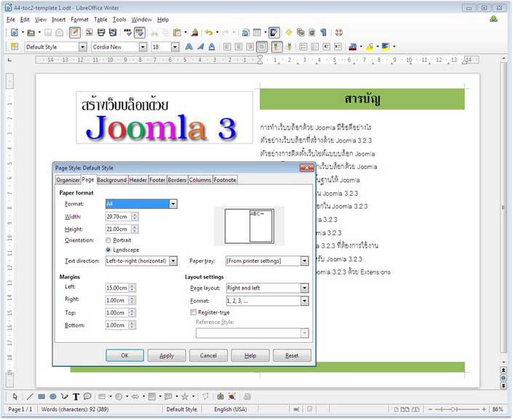Click the Clone Formatting paintbrush icon
This screenshot has width=513, height=420.
coord(195,33)
